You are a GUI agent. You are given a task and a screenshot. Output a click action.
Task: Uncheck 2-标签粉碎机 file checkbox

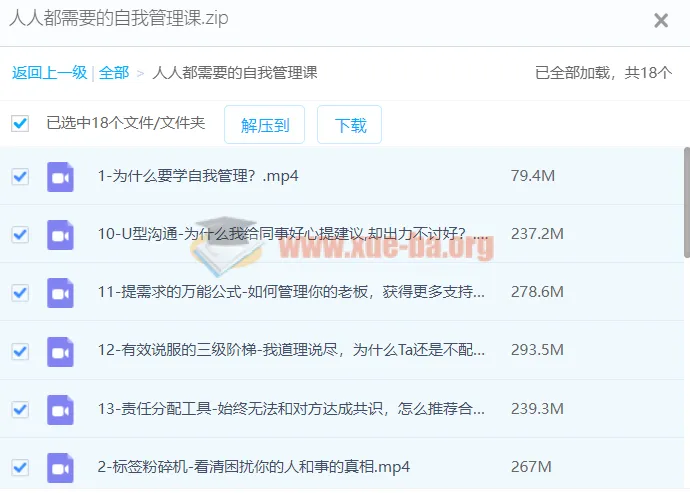(20, 467)
